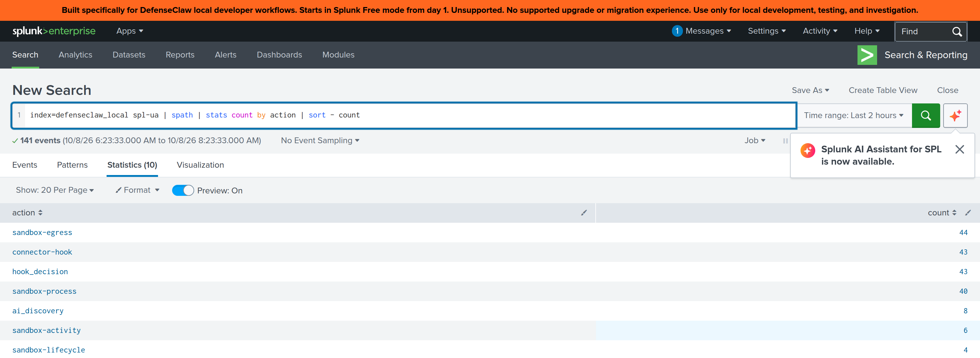Open Datasets navigation item

(129, 55)
